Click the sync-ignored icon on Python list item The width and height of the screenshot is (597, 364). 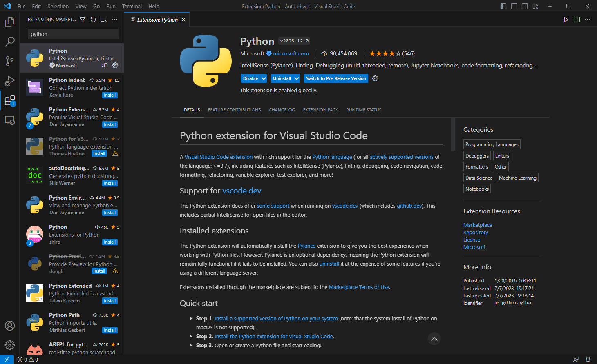click(x=105, y=65)
